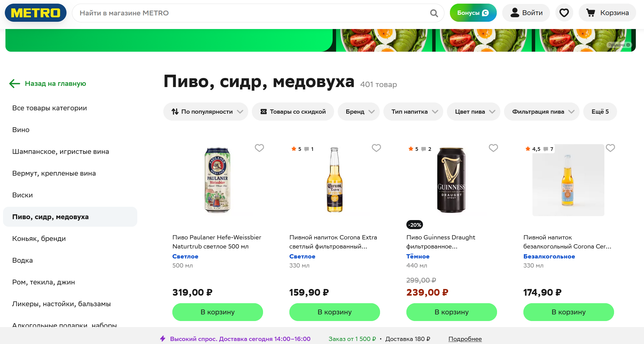The width and height of the screenshot is (644, 344).
Task: Toggle the Товары со скидкой filter
Action: pos(293,112)
